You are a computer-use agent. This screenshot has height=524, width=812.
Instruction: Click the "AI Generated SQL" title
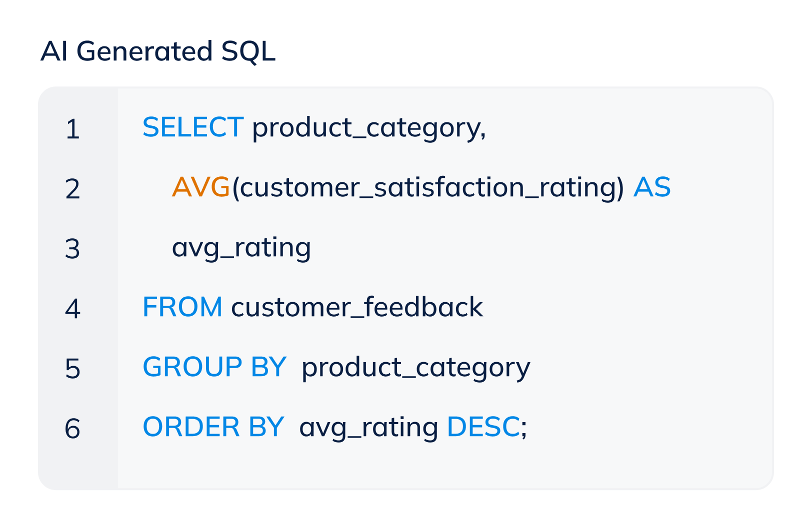click(158, 51)
